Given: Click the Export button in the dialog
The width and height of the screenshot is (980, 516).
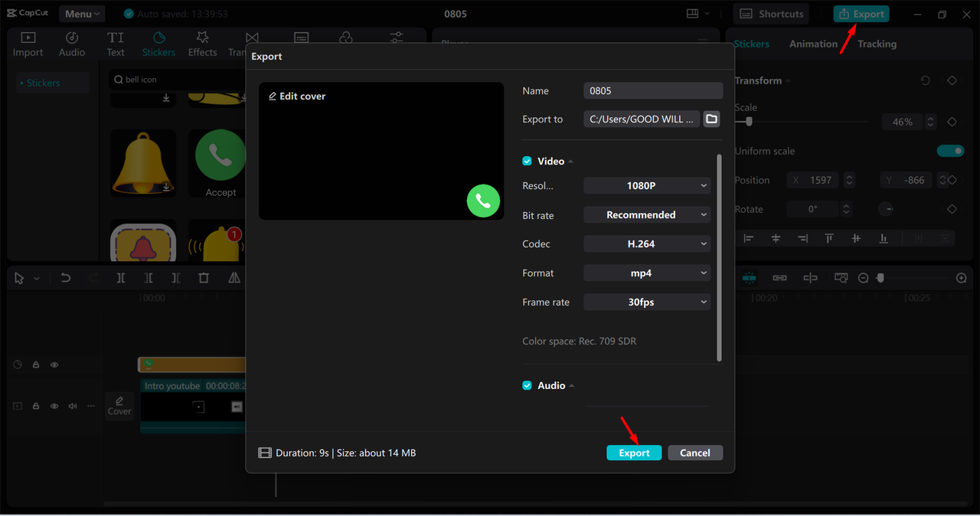Looking at the screenshot, I should [x=634, y=453].
